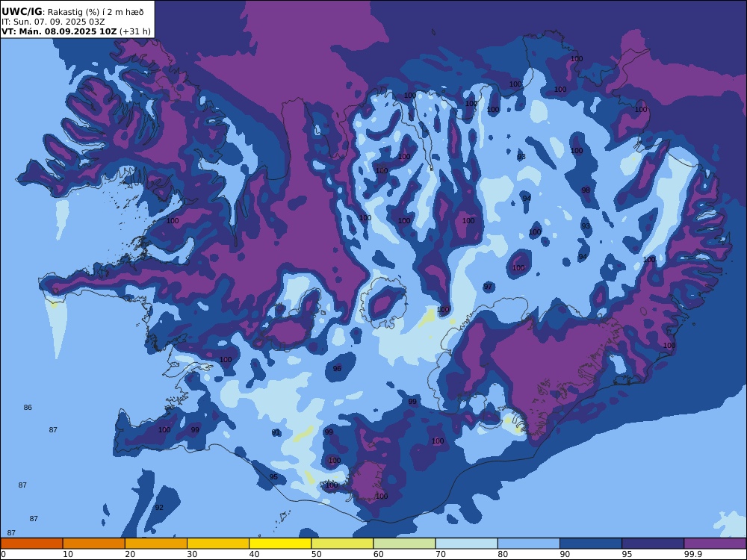The width and height of the screenshot is (747, 560).
Task: Click the '91' humidity value on the map
Action: click(276, 432)
